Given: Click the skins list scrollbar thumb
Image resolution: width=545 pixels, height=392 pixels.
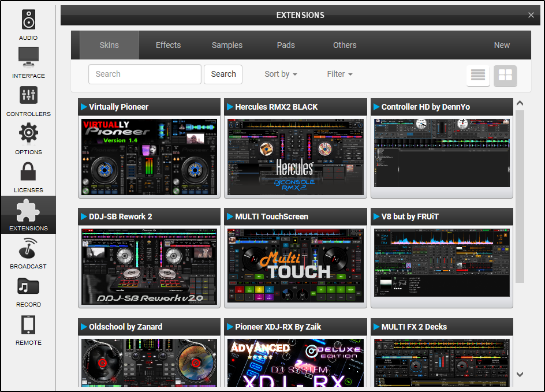Looking at the screenshot, I should (520, 196).
